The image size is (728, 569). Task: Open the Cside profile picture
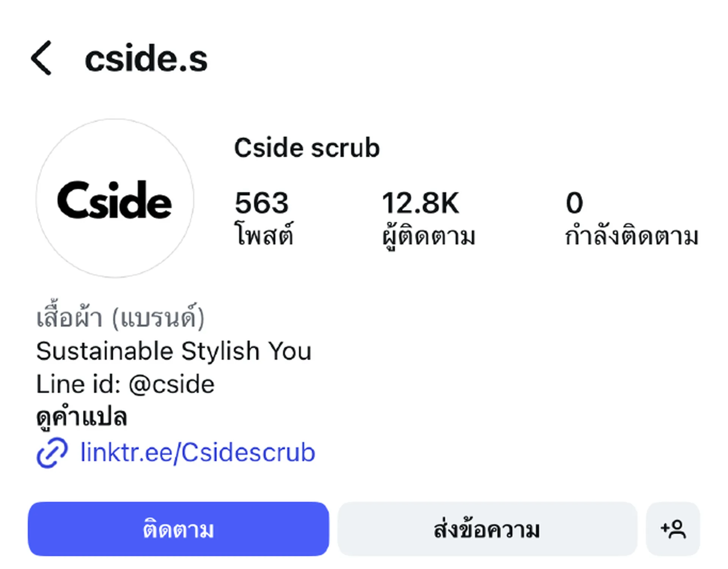pos(115,198)
